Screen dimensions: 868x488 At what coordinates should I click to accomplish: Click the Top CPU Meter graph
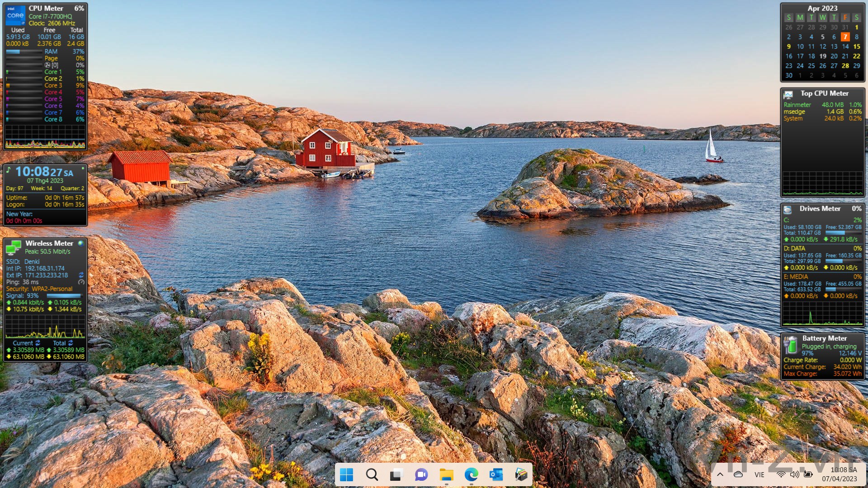(822, 183)
